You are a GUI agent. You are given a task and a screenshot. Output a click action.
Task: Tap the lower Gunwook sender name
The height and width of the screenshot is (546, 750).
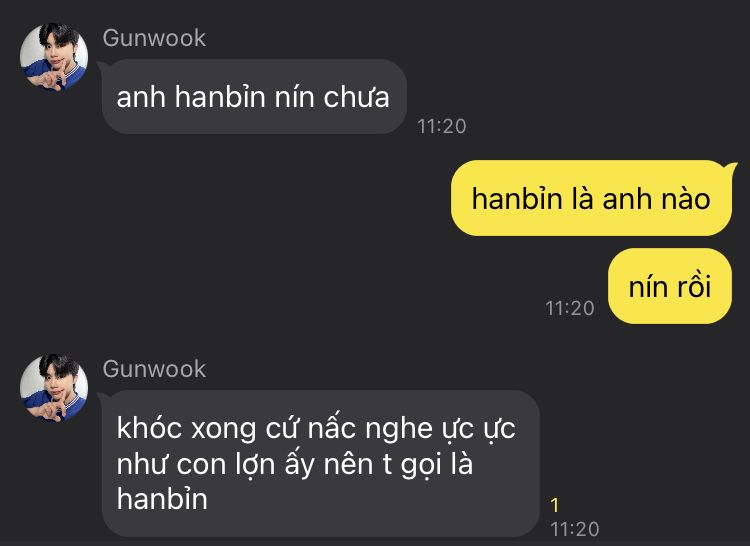(154, 369)
